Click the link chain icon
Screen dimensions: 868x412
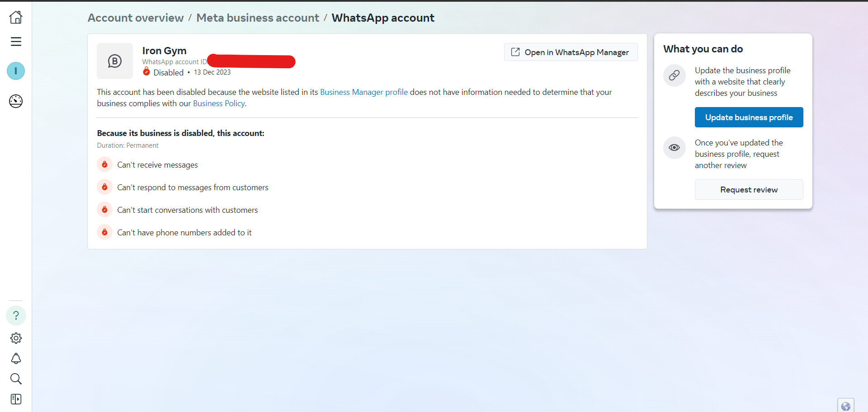click(x=674, y=75)
